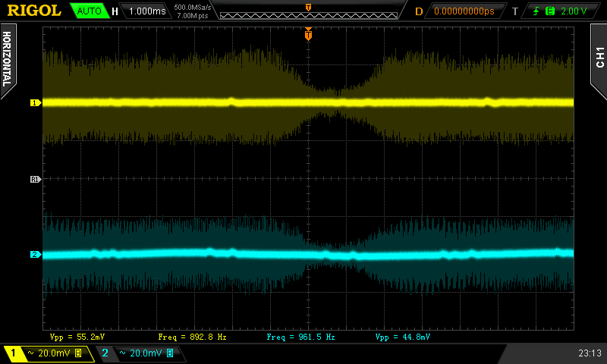
Task: Click the 7.00M pts memory depth readout
Action: (x=193, y=16)
